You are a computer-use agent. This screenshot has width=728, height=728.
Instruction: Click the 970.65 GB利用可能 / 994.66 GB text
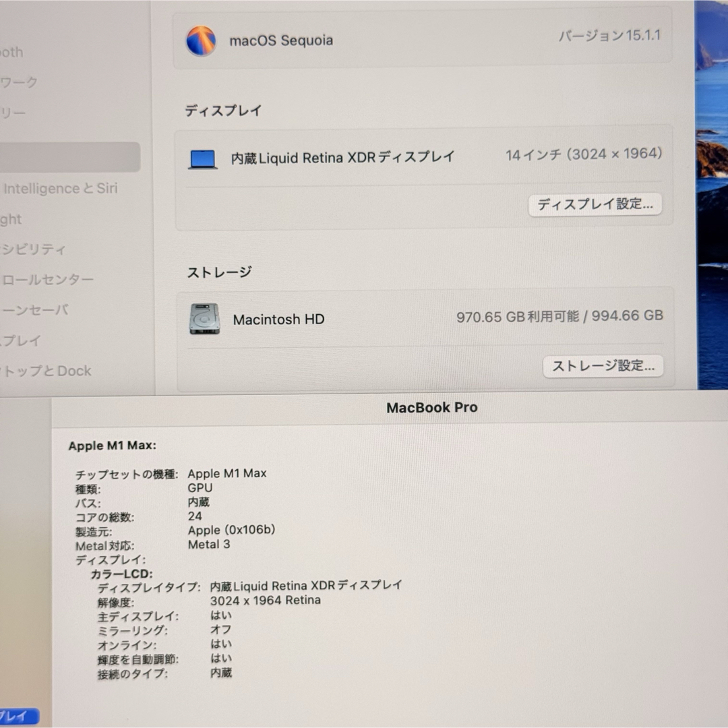click(x=559, y=317)
